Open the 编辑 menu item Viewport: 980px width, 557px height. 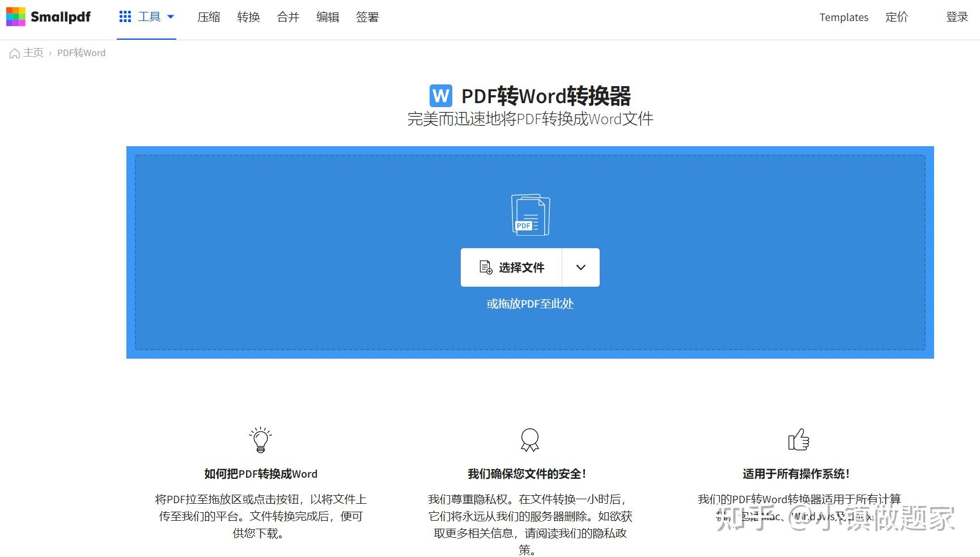click(328, 17)
